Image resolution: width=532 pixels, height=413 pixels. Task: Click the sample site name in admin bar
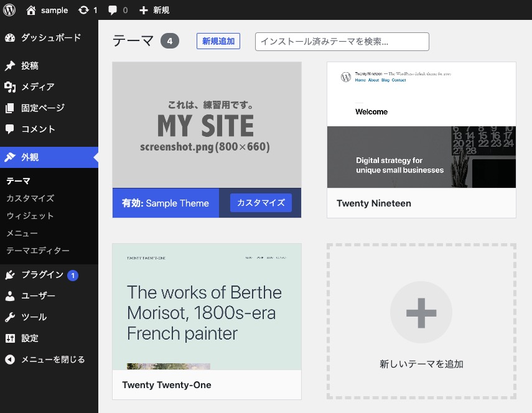pyautogui.click(x=54, y=10)
